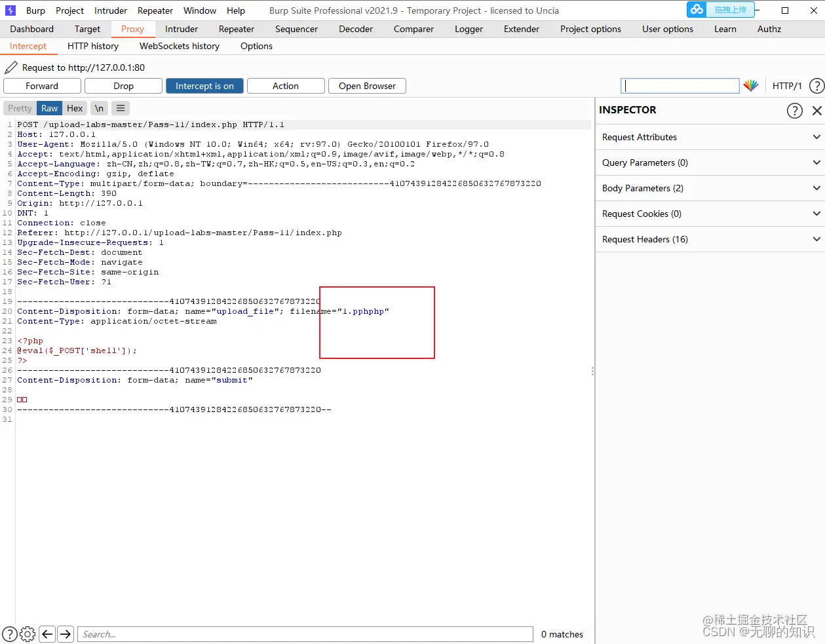Drop the intercepted request
Image resolution: width=825 pixels, height=644 pixels.
click(123, 86)
